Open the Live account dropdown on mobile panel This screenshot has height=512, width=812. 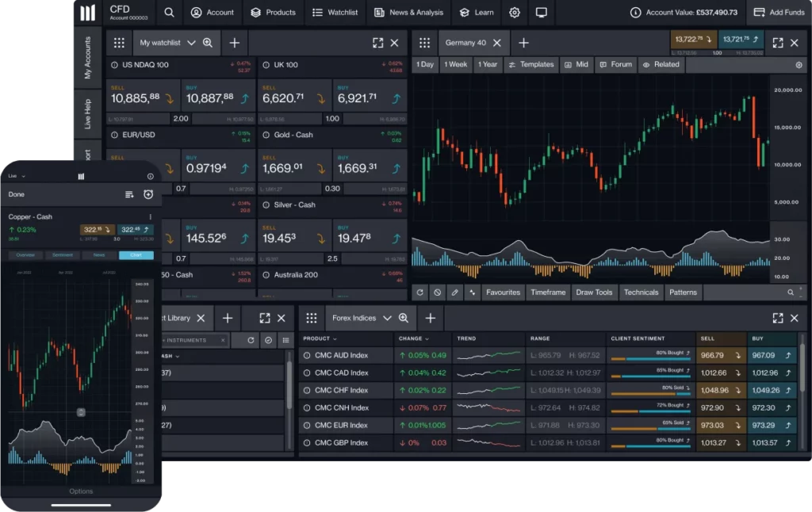coord(16,176)
